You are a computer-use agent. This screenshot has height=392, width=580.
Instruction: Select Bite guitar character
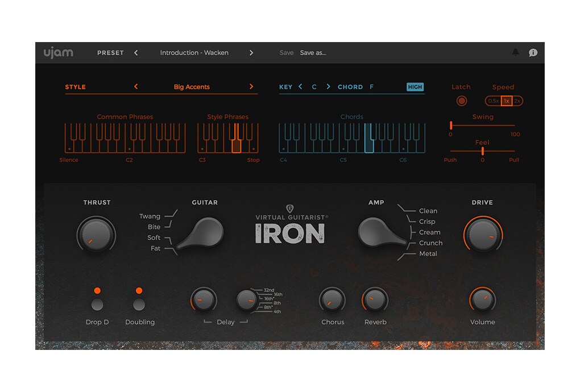tap(154, 227)
